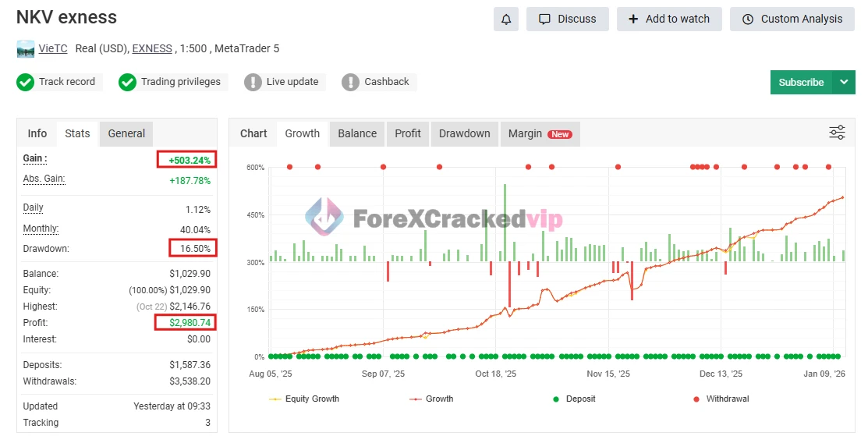The height and width of the screenshot is (436, 868).
Task: Click the $2,980.74 profit value
Action: [x=190, y=323]
